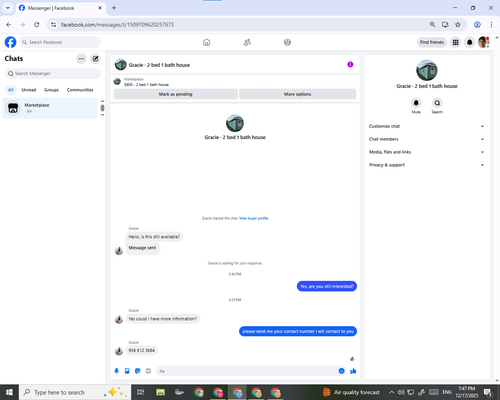The height and width of the screenshot is (400, 500).
Task: Open Gracie - 2 bed 1 bath house chat header
Action: tap(153, 65)
